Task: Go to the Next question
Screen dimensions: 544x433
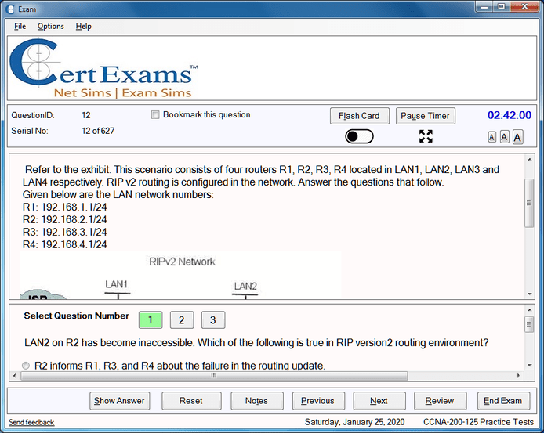Action: (x=379, y=401)
